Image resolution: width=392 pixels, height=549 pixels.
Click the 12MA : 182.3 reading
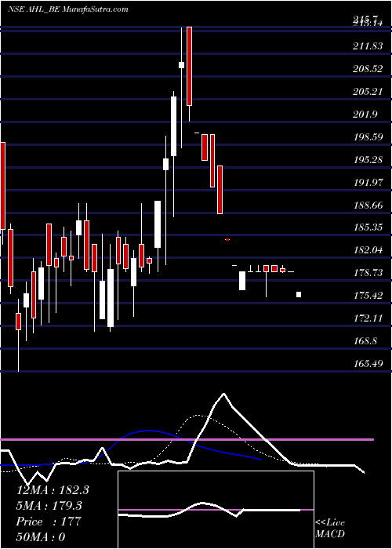coord(53,490)
